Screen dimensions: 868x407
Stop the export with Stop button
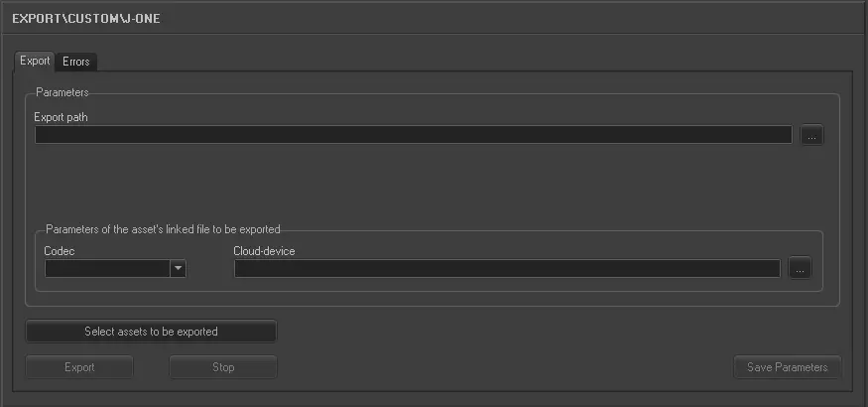223,367
